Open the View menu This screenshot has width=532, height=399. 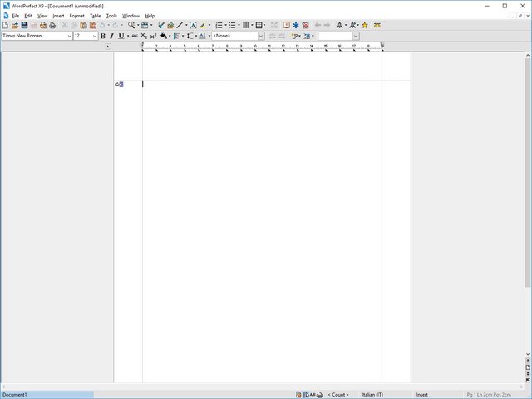point(42,16)
